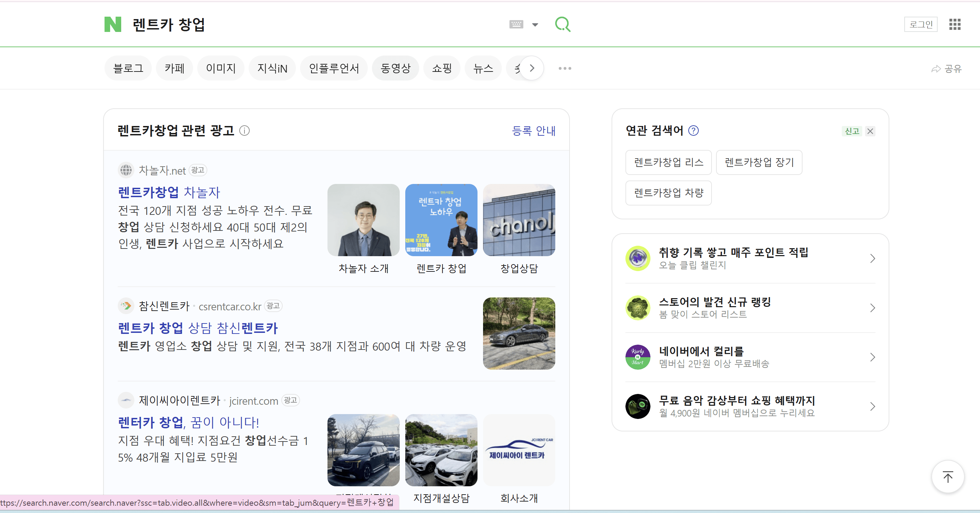The image size is (980, 513).
Task: Dismiss the 연관 검색어 panel with X
Action: tap(870, 131)
